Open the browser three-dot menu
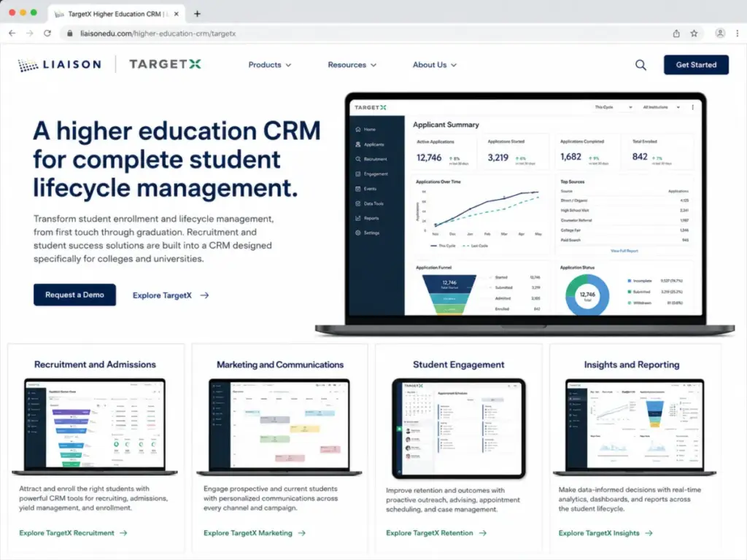Image resolution: width=747 pixels, height=560 pixels. tap(737, 34)
